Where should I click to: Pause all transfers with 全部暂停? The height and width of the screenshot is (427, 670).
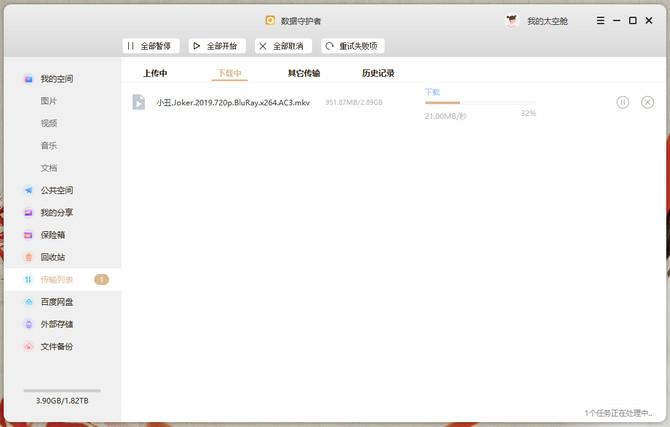[x=150, y=46]
